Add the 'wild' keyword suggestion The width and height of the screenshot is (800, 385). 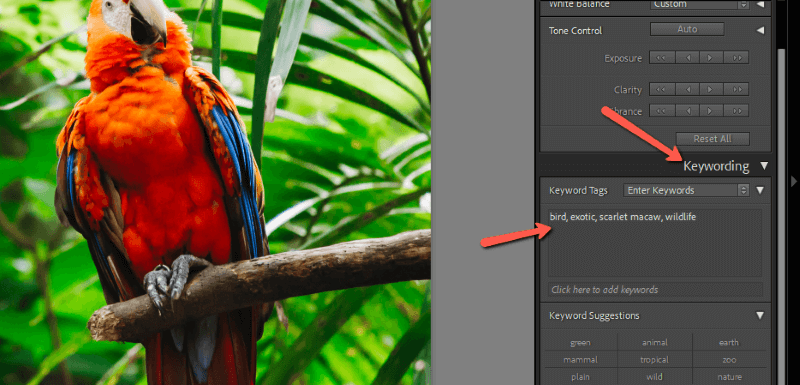tap(655, 377)
